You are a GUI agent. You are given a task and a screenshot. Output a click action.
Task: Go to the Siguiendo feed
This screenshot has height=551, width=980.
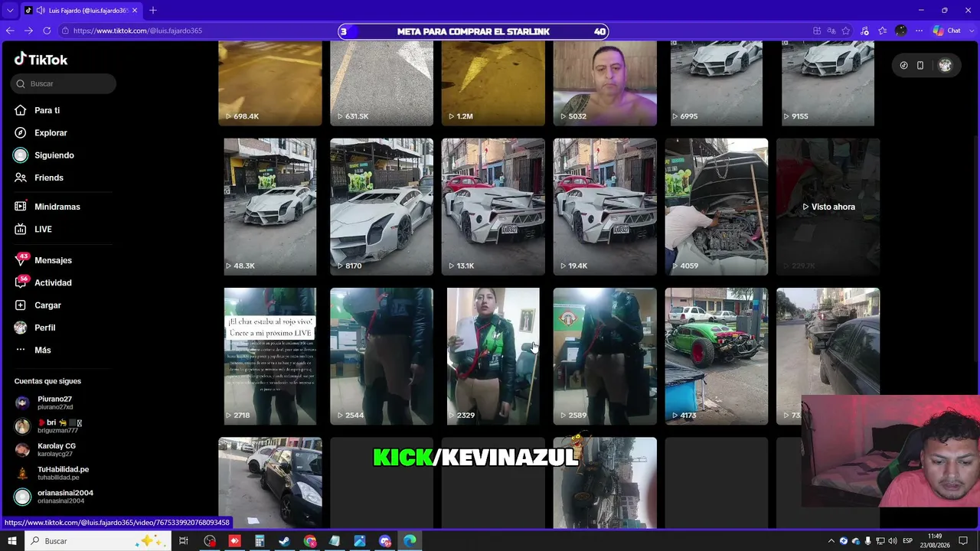tap(44, 155)
